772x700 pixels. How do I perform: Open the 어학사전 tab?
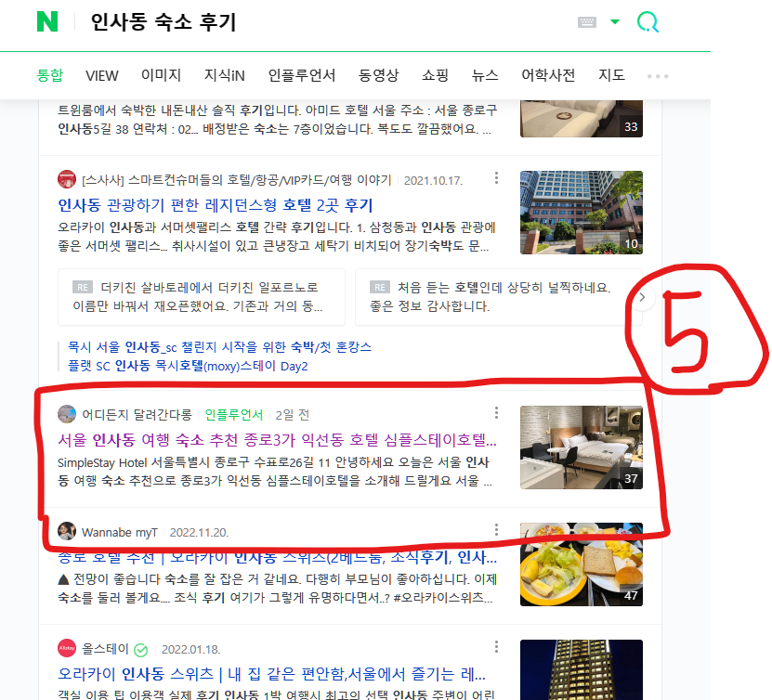[x=548, y=75]
